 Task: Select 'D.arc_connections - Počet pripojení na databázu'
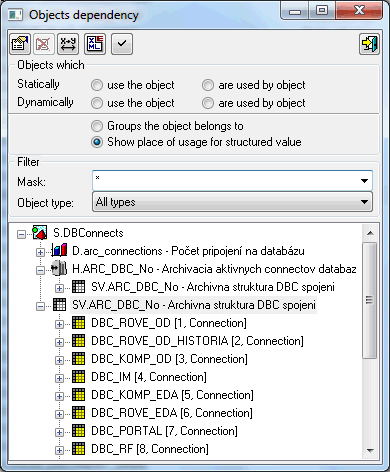click(x=188, y=251)
